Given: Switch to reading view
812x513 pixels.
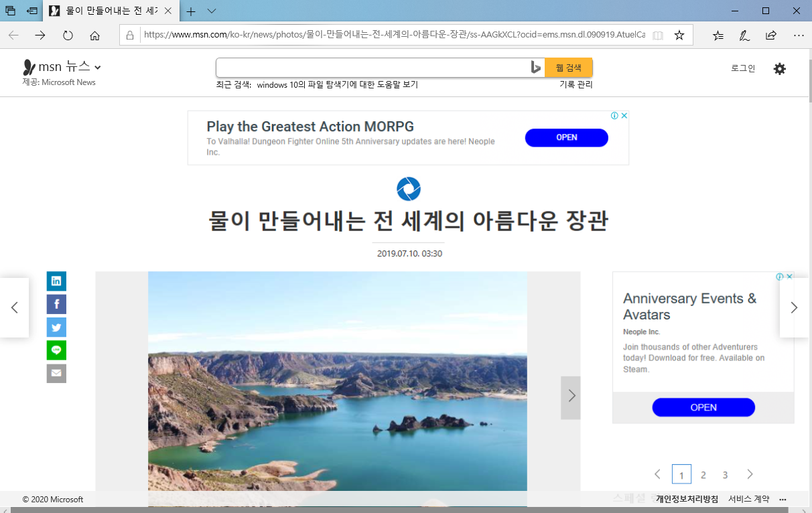Looking at the screenshot, I should (x=658, y=35).
